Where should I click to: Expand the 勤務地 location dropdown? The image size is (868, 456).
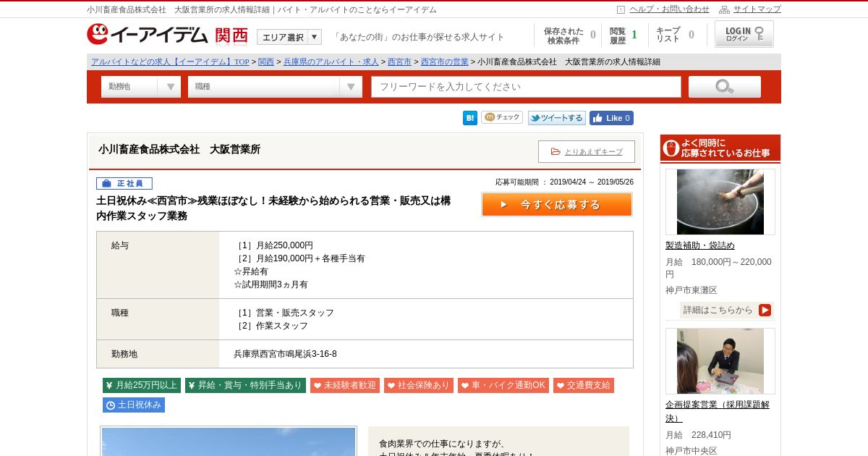pos(141,87)
